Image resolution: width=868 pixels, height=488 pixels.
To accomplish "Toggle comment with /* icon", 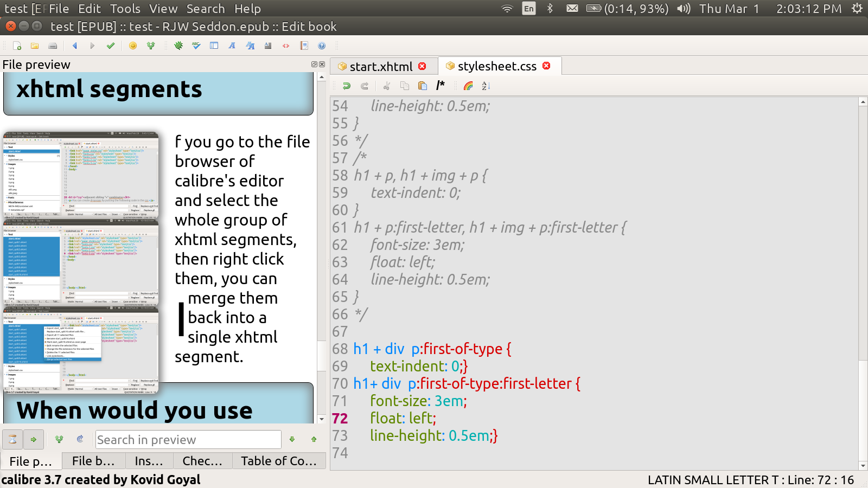I will pos(441,85).
